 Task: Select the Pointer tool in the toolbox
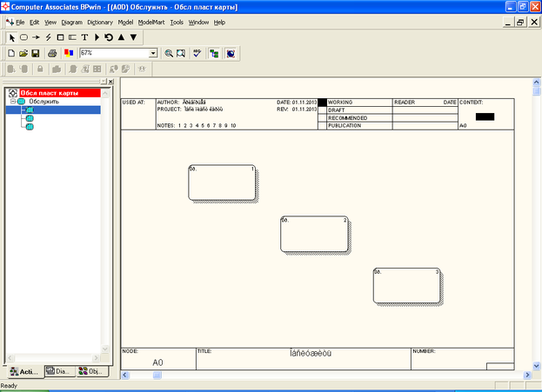[x=11, y=37]
